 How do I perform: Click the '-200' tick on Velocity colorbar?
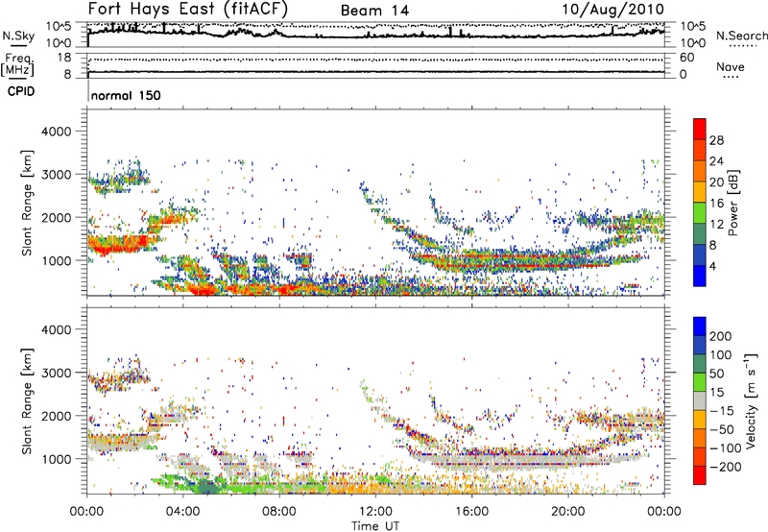[x=724, y=467]
